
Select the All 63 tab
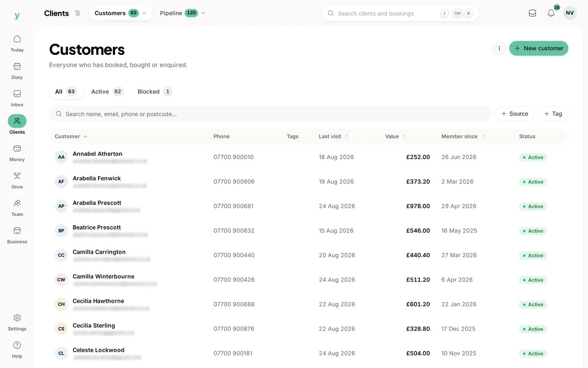point(66,92)
